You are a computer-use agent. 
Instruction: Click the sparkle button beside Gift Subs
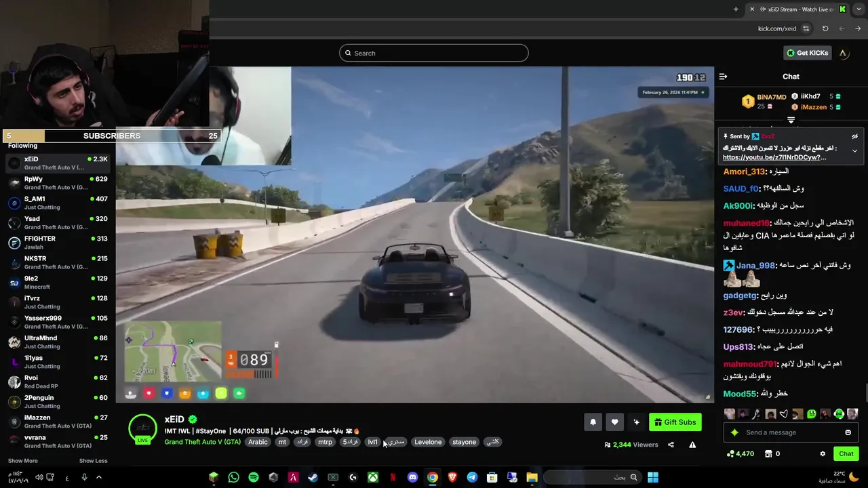click(636, 422)
